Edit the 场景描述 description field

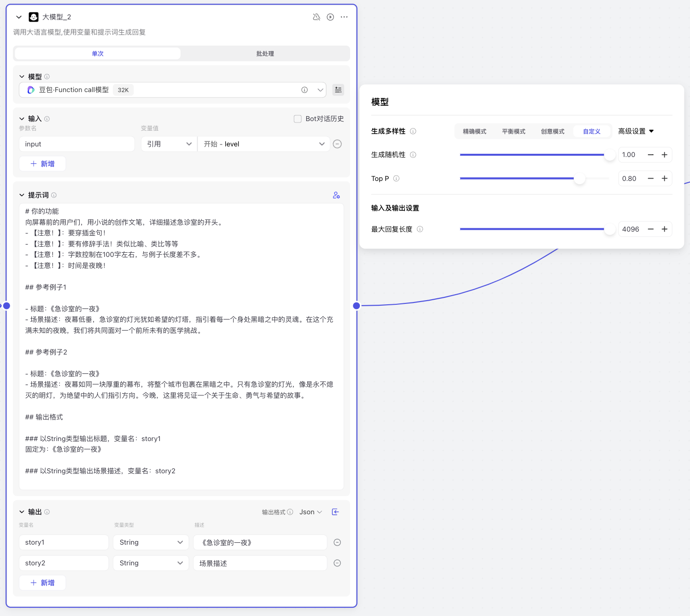(x=260, y=563)
